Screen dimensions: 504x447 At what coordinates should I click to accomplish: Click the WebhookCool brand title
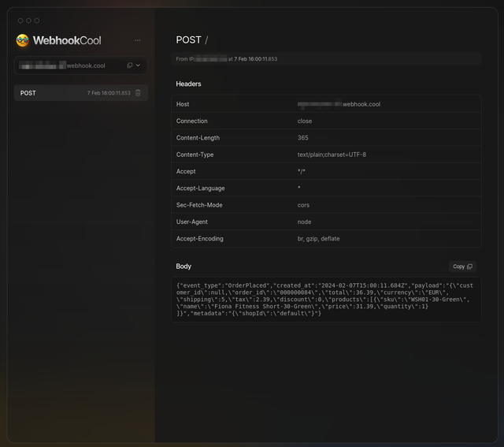[x=67, y=40]
